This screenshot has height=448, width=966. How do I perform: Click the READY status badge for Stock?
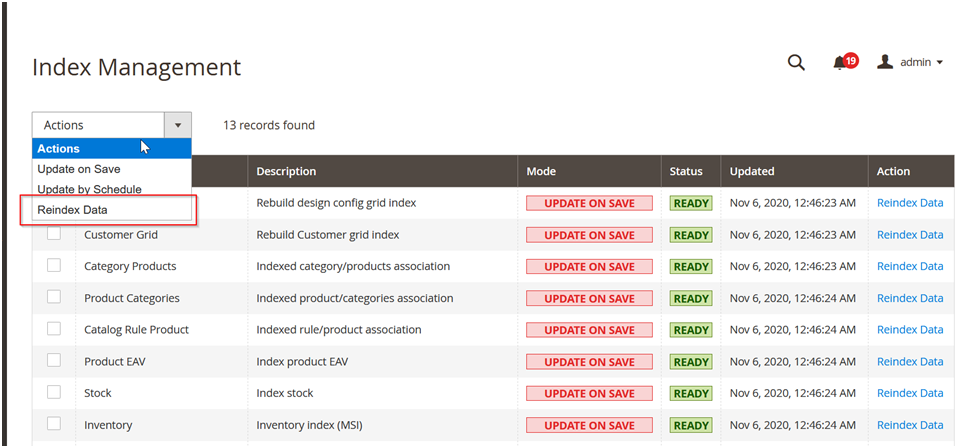click(x=691, y=394)
